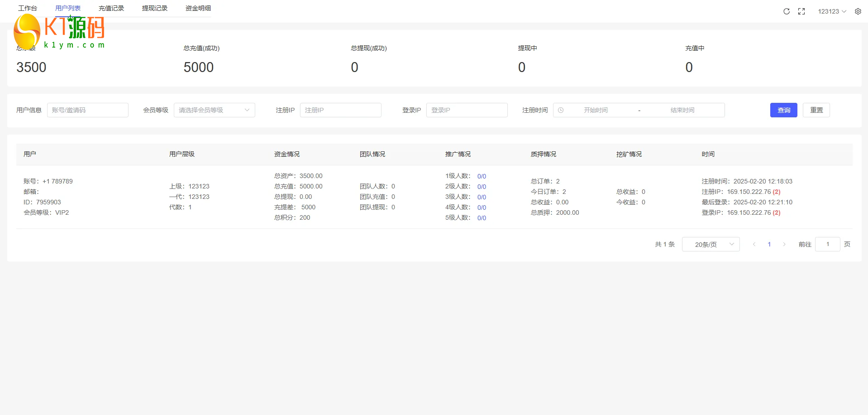
Task: Open the member level dropdown
Action: pyautogui.click(x=214, y=110)
